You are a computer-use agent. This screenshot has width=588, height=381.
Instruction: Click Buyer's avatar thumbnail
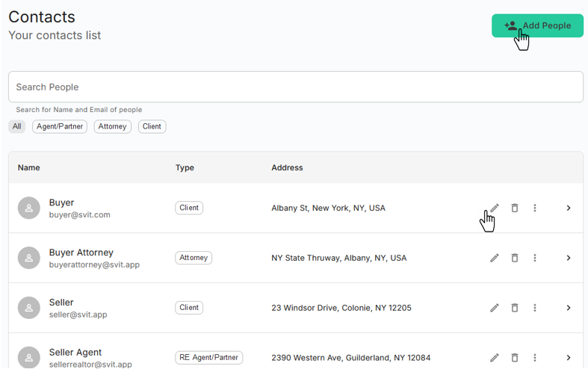pos(29,208)
